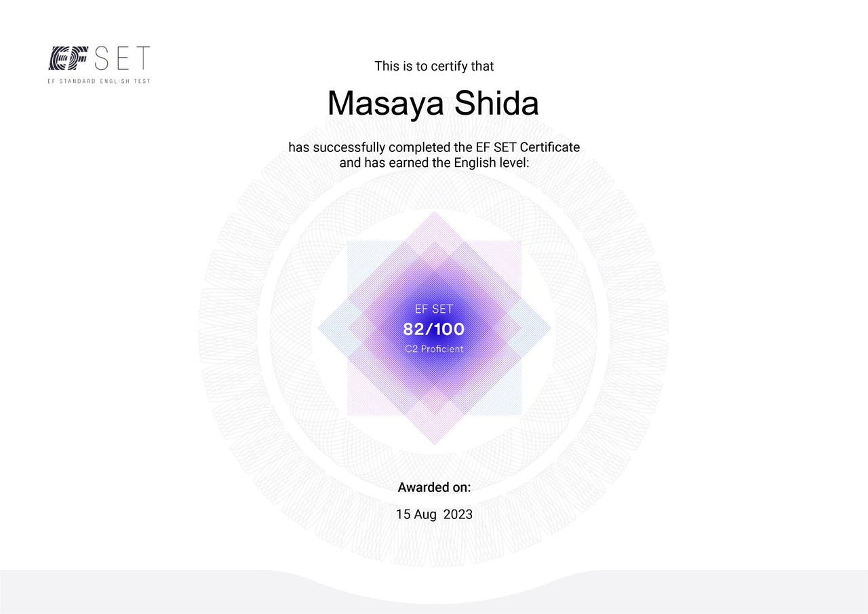
Task: Click the SET wordmark in the logo
Action: click(122, 58)
